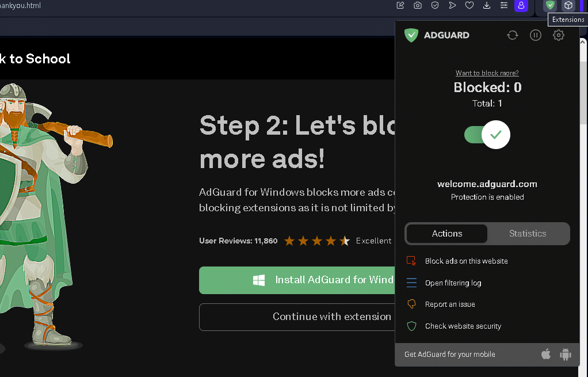Open the downloads arrow icon

pyautogui.click(x=487, y=5)
